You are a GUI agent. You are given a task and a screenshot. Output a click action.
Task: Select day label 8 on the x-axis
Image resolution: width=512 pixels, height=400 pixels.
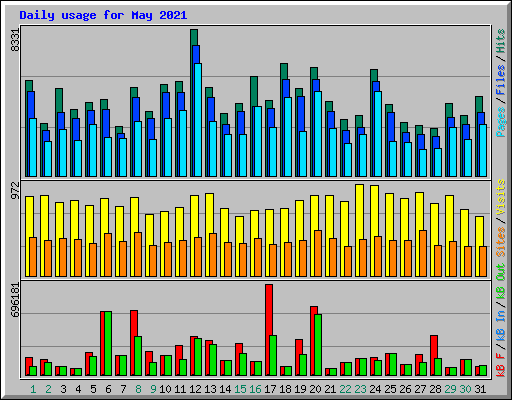138,389
